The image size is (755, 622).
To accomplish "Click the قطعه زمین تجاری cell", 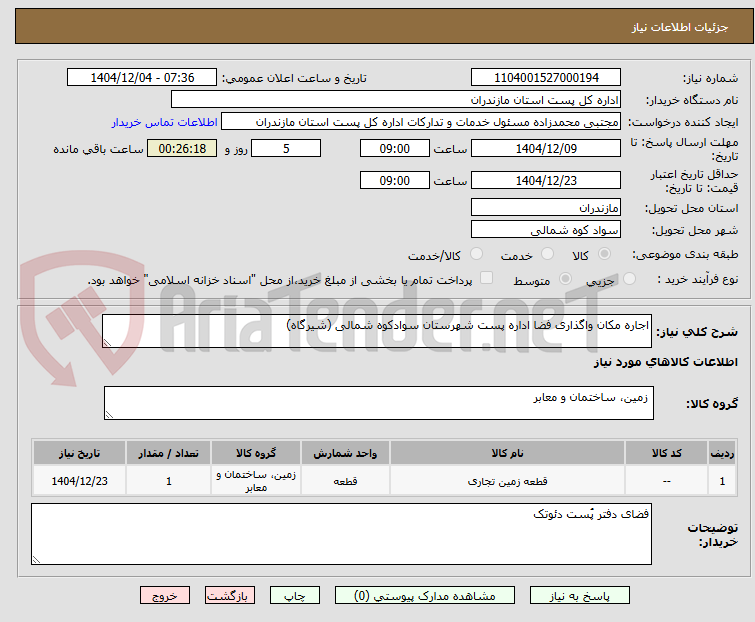I will click(507, 481).
